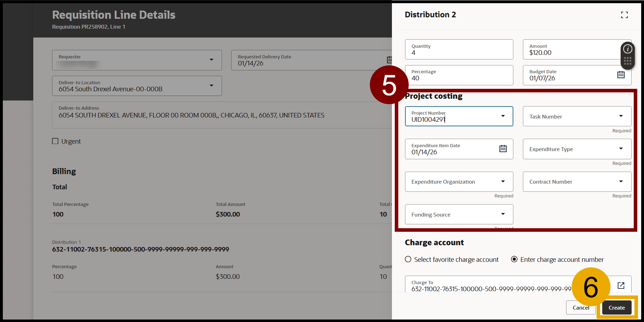The height and width of the screenshot is (322, 644).
Task: Expand the Project Number dropdown
Action: (x=503, y=116)
